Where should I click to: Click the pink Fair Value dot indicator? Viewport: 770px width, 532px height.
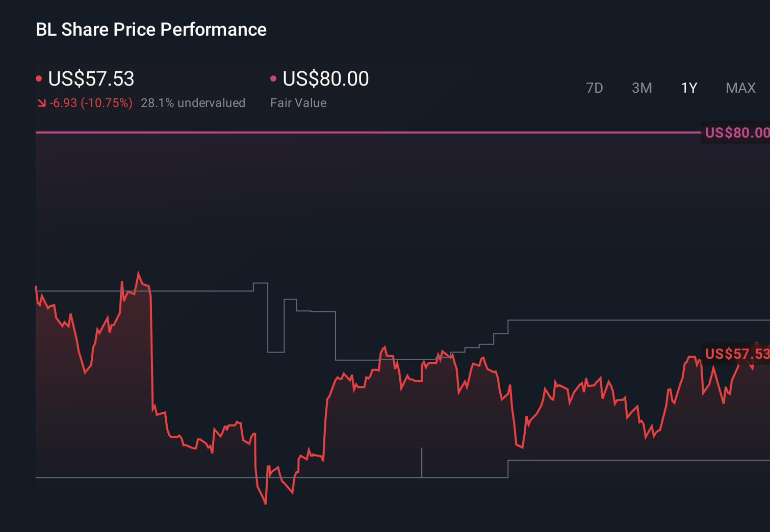click(274, 78)
